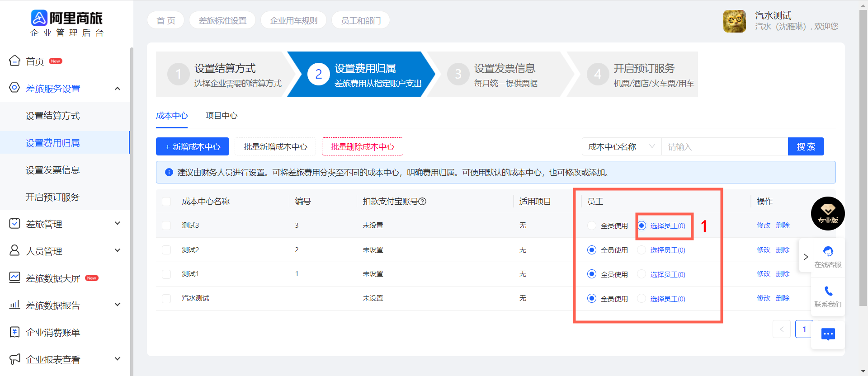Expand the 企业报表查看 menu chevron
This screenshot has width=868, height=376.
[118, 359]
